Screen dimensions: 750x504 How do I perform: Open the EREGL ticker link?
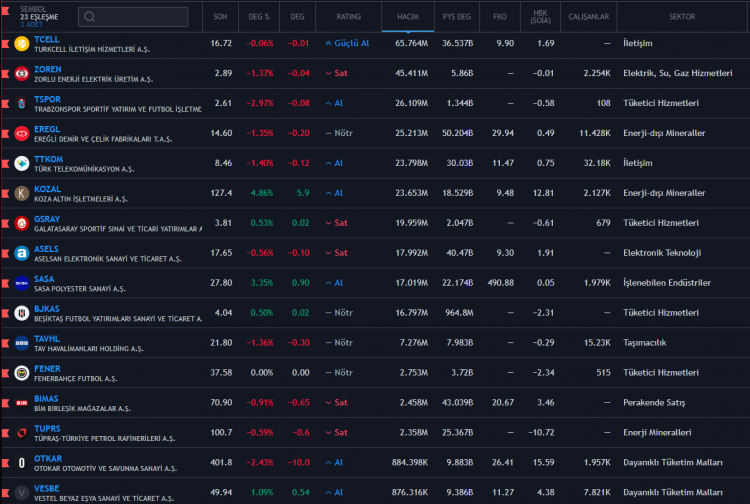point(47,129)
